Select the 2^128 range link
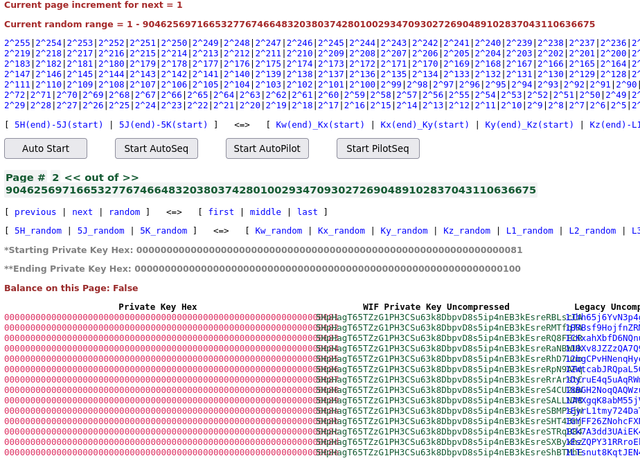The image size is (640, 459). (x=613, y=74)
